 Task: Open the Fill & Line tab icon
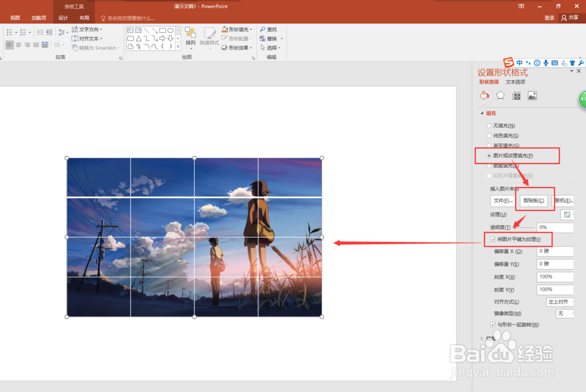tap(485, 96)
